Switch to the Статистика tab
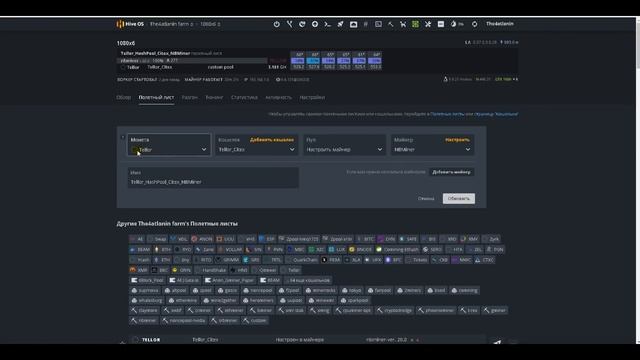This screenshot has height=360, width=640. click(244, 97)
